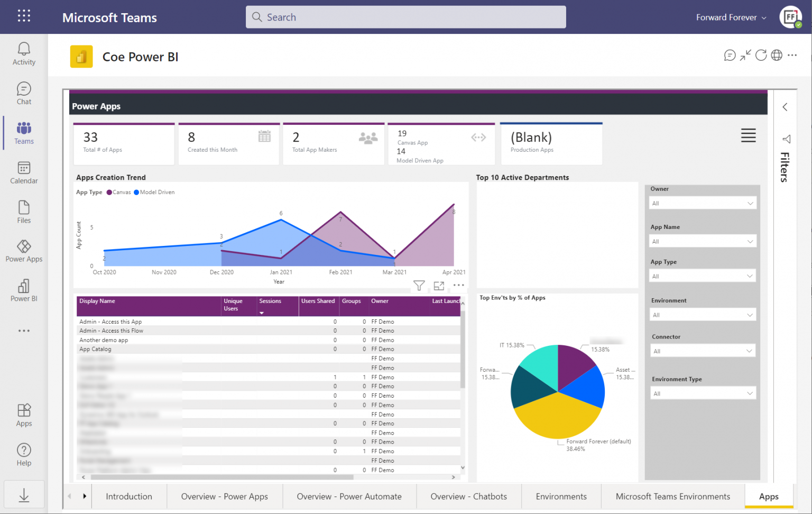Click the reload tab icon
The width and height of the screenshot is (812, 514).
pyautogui.click(x=761, y=55)
